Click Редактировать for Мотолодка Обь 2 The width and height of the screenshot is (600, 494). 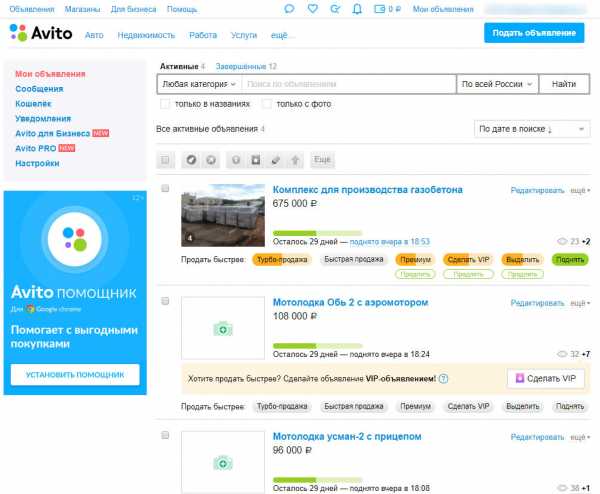537,303
